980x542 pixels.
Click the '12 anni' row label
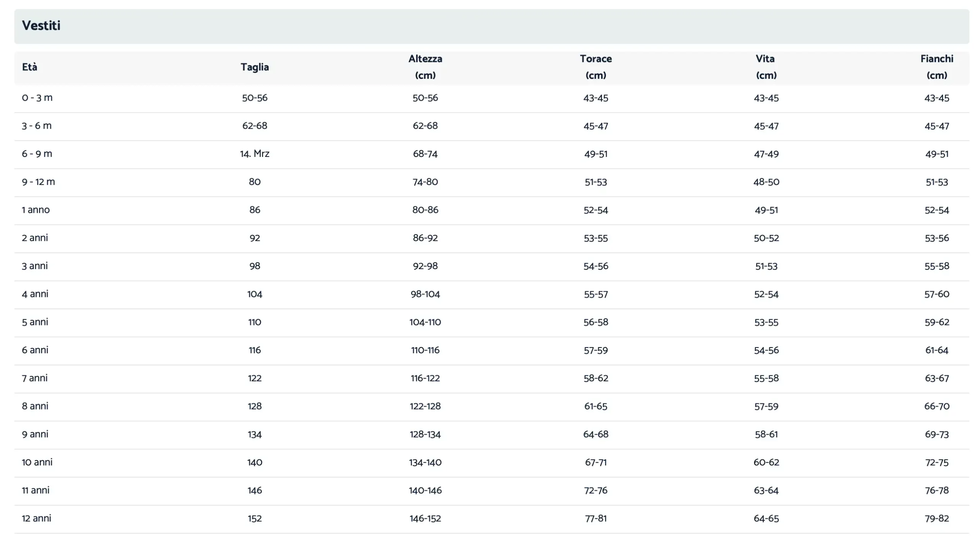(x=36, y=518)
